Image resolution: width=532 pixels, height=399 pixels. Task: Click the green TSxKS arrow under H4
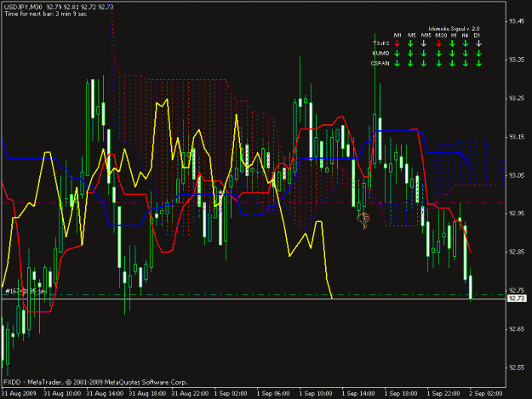[x=466, y=43]
